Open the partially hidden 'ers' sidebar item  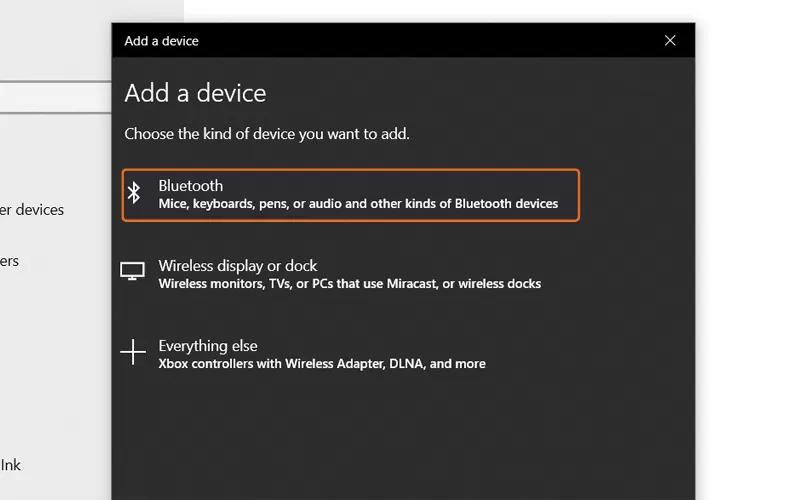tap(10, 261)
